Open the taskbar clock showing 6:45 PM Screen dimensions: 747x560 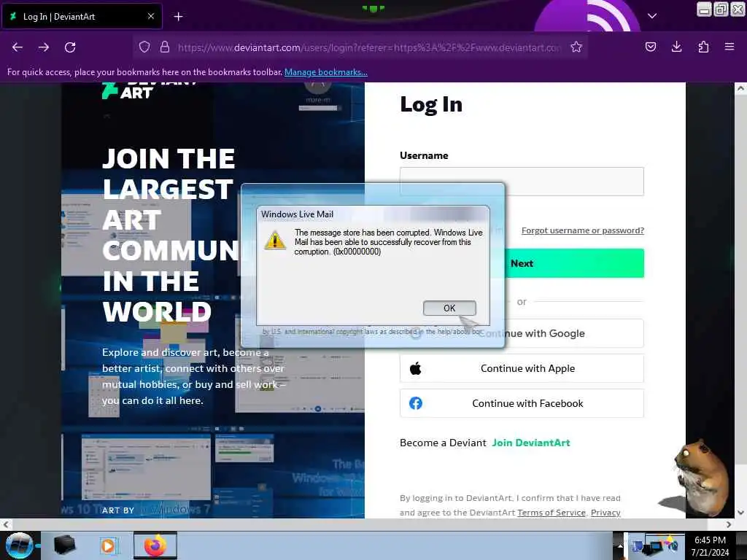(x=710, y=546)
